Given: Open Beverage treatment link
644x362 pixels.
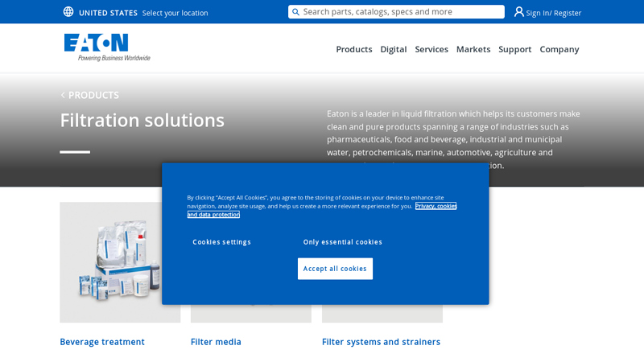Looking at the screenshot, I should [x=102, y=342].
